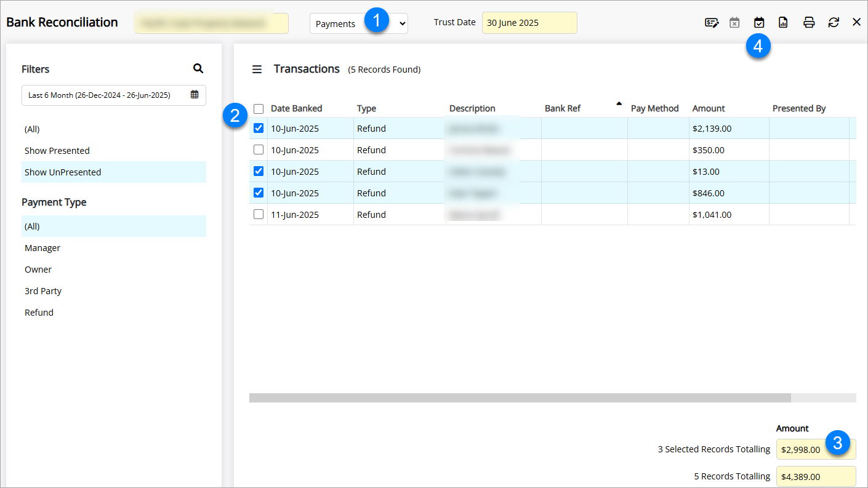Select the Show Presented filter

[x=57, y=151]
